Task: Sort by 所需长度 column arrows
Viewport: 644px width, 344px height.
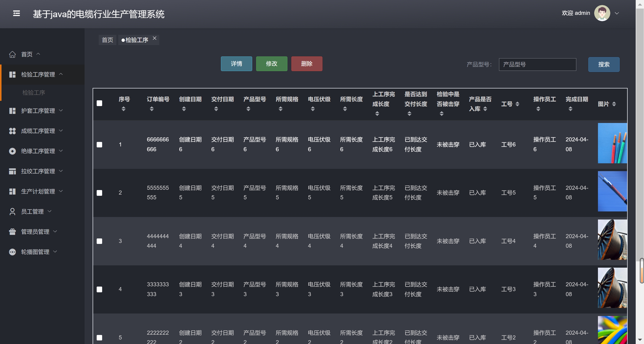Action: pyautogui.click(x=345, y=109)
